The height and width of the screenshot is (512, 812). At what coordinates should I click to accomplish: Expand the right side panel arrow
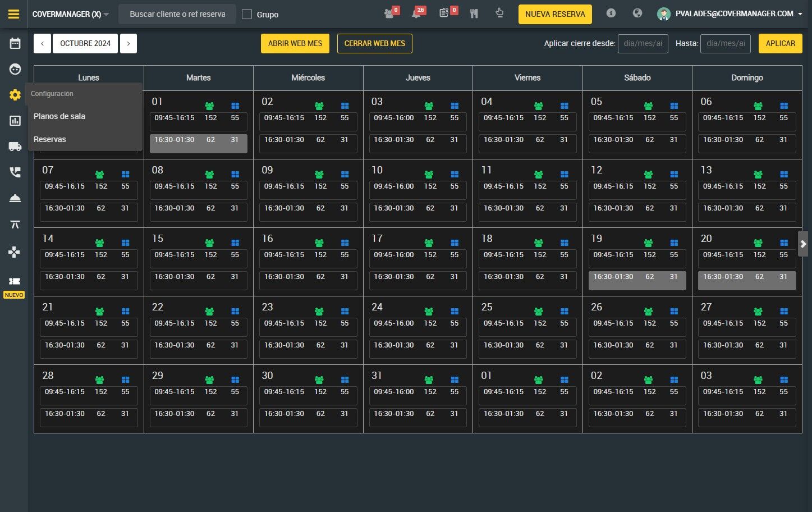click(803, 244)
